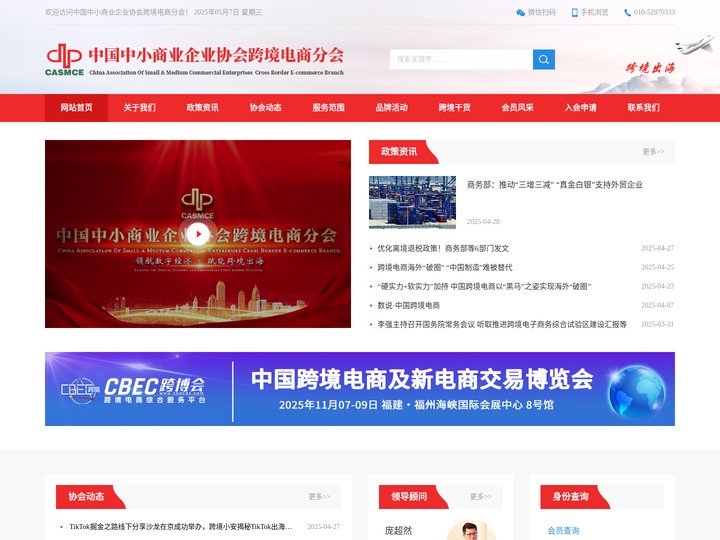
Task: Click 更多>> in the 政策资讯 section
Action: tap(653, 152)
